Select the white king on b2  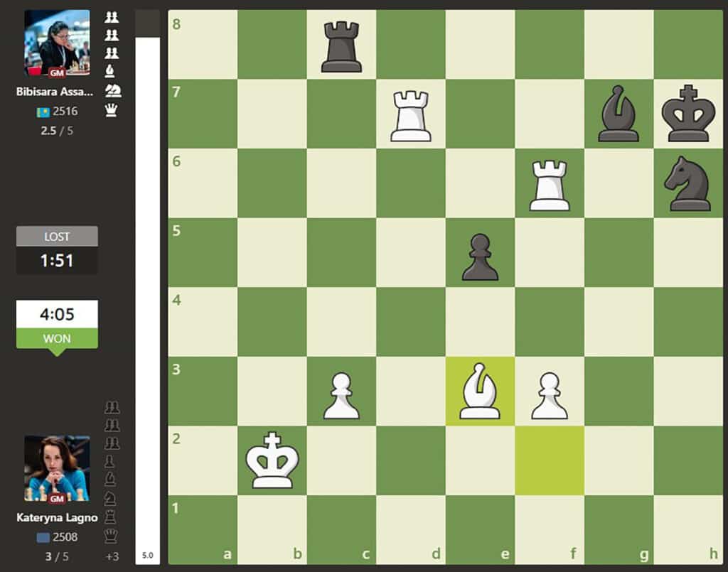272,461
